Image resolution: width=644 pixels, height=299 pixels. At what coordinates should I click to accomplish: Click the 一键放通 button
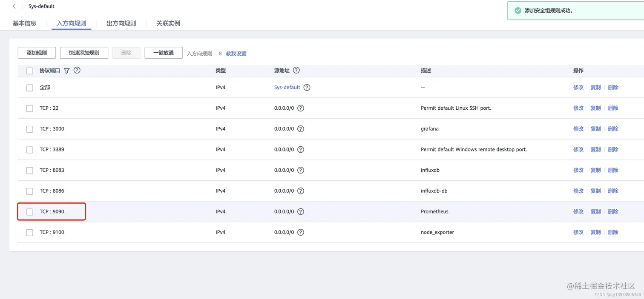pos(164,53)
